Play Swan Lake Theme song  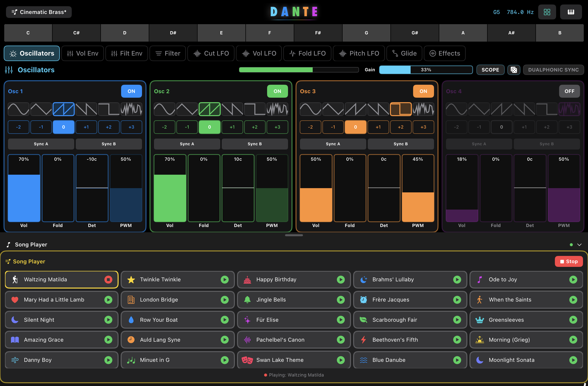(x=341, y=360)
